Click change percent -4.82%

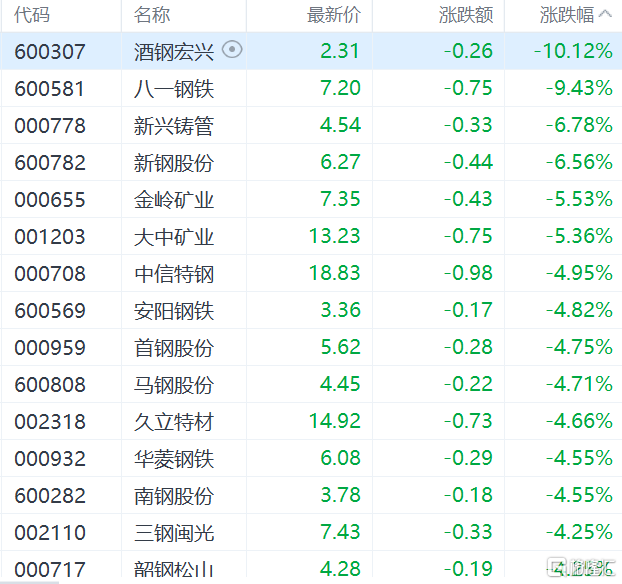[x=579, y=310]
